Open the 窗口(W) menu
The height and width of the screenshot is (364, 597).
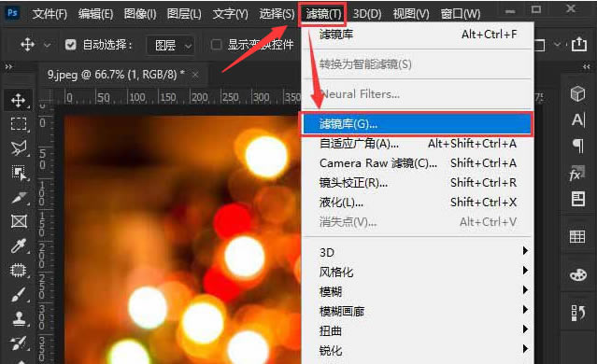click(461, 14)
